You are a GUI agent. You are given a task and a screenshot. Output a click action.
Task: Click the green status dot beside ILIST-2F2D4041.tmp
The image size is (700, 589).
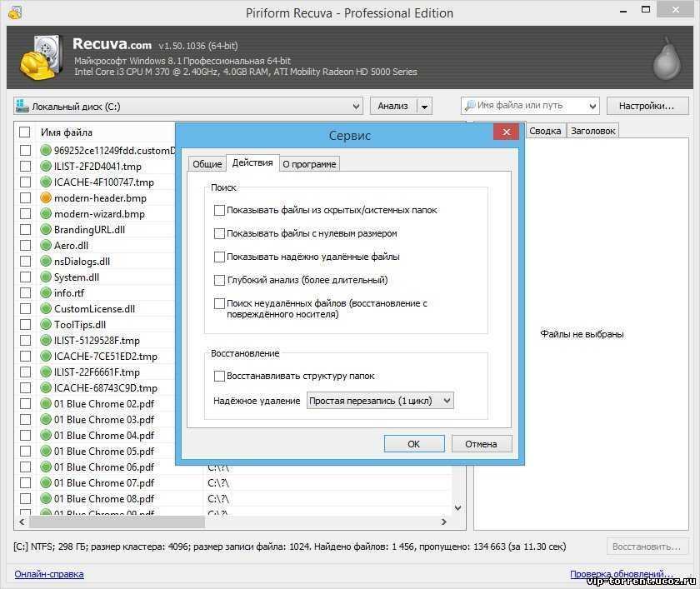point(46,166)
